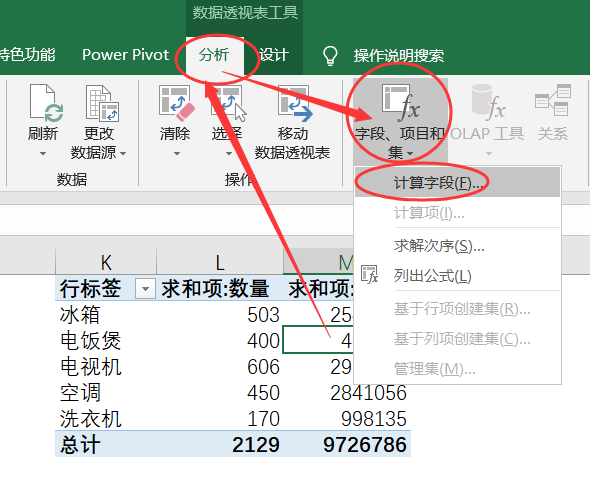Click the fx icon beside 列出公式

click(x=369, y=274)
